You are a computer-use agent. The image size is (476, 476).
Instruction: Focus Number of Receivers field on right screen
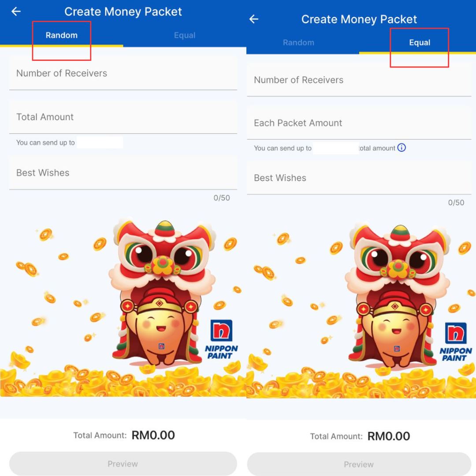tap(359, 80)
